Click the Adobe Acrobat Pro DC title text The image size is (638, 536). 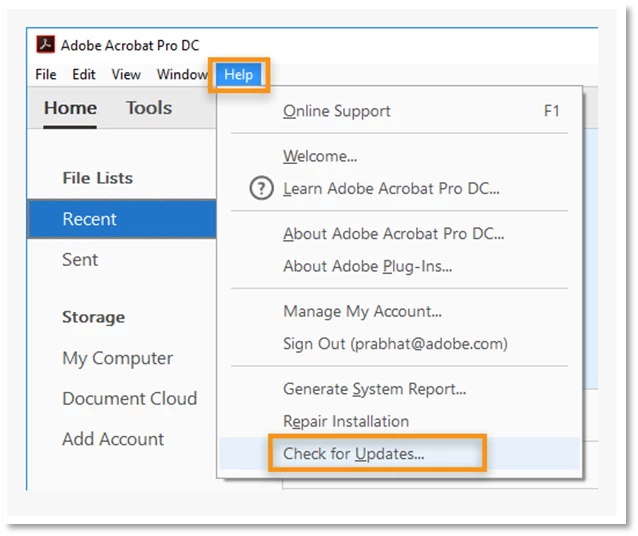click(x=130, y=45)
